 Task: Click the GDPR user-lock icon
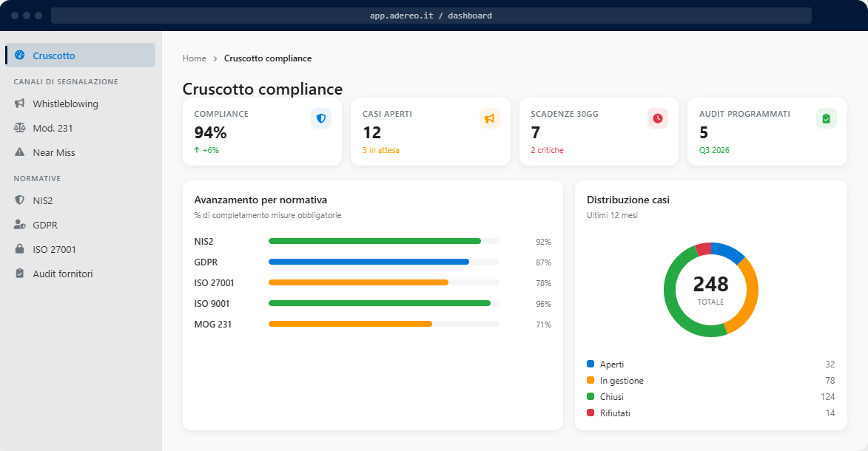click(x=19, y=224)
